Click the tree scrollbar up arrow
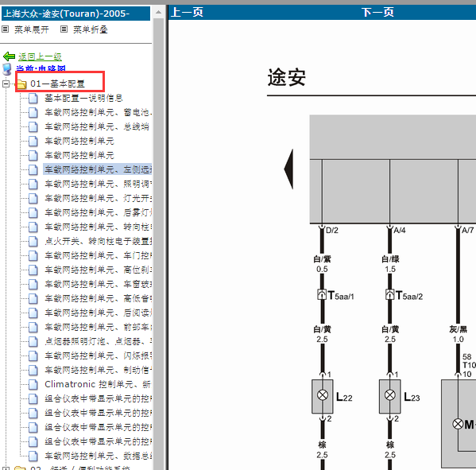The width and height of the screenshot is (476, 470). tap(158, 13)
